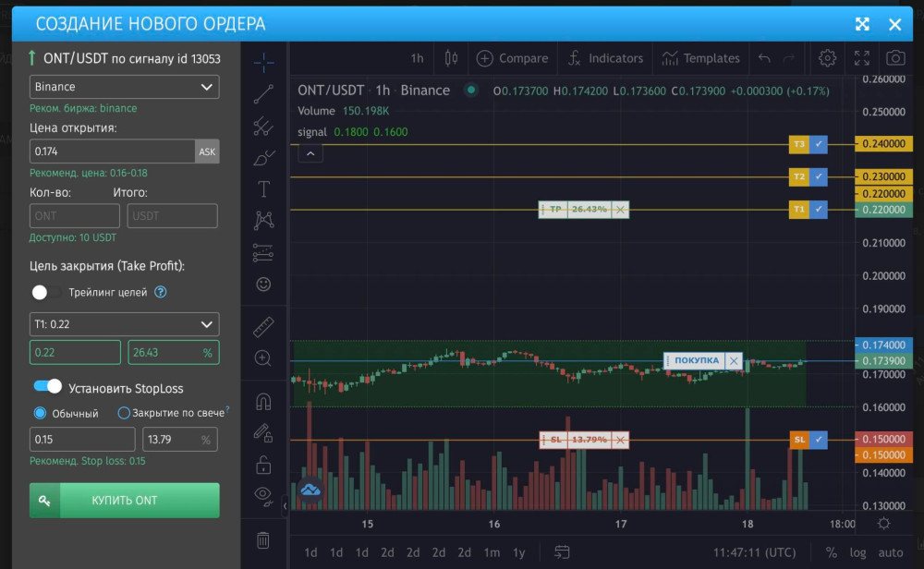Collapse the indicator legend chevron
The width and height of the screenshot is (924, 569).
pyautogui.click(x=310, y=152)
